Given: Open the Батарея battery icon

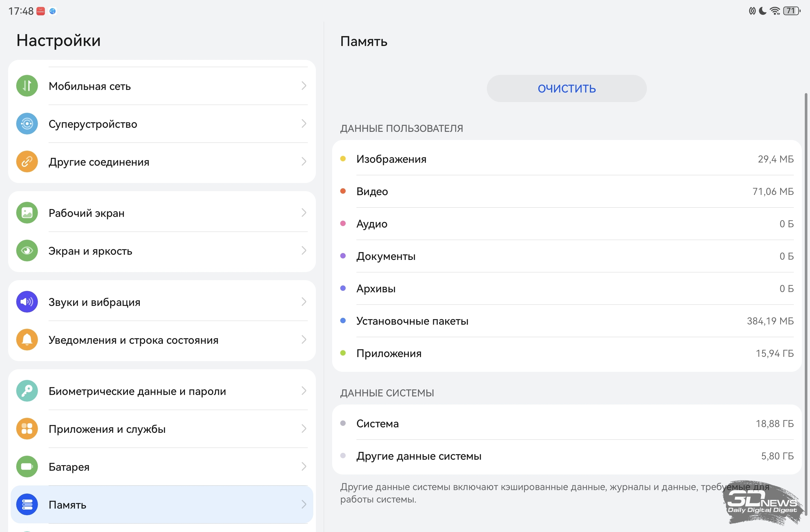Looking at the screenshot, I should [x=27, y=467].
